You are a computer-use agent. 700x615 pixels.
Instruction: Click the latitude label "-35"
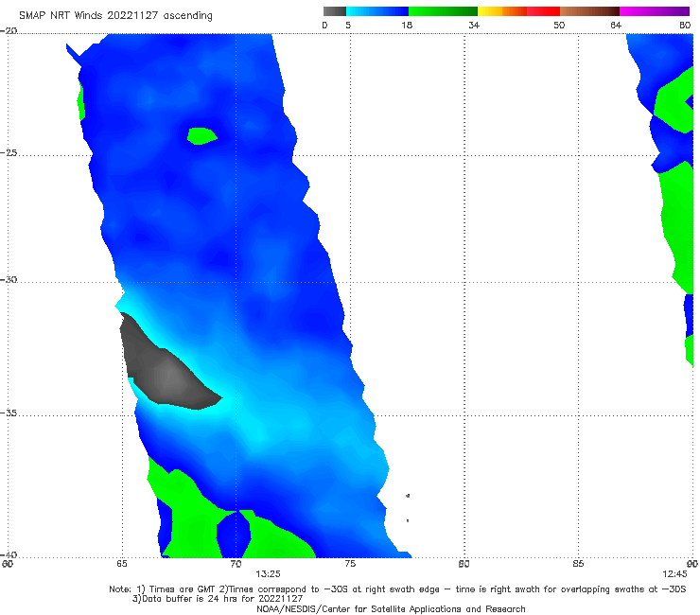pyautogui.click(x=9, y=413)
